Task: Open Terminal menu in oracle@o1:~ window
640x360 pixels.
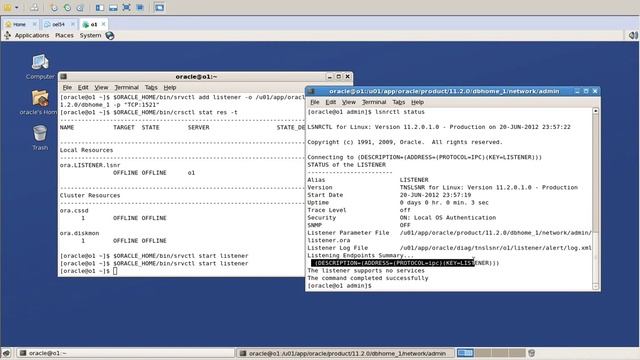Action: click(x=127, y=87)
